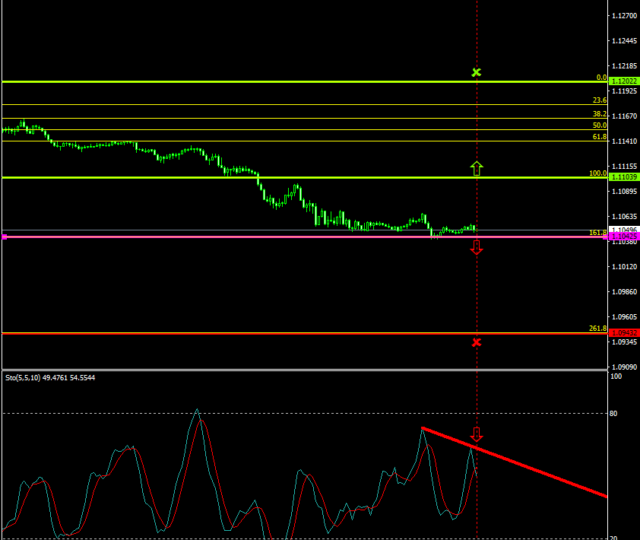Select the Fibonacci 50.0 level label
This screenshot has height=540, width=640.
coord(599,125)
